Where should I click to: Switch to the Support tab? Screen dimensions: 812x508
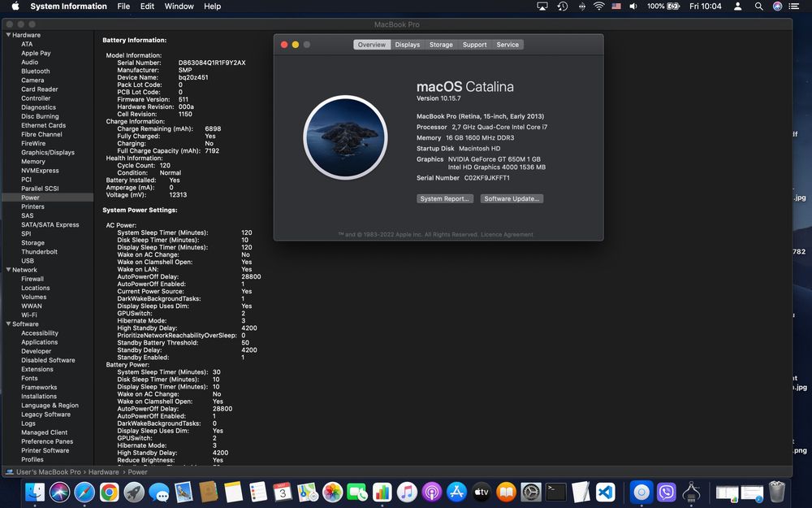pos(475,45)
